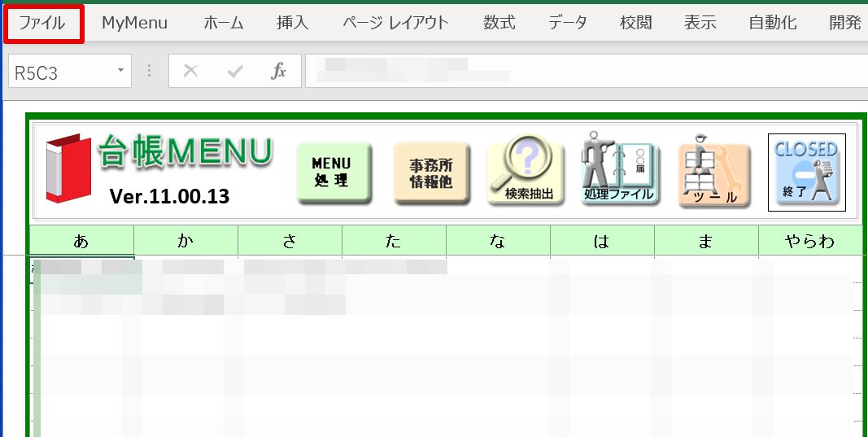Open the ファイル tab
This screenshot has width=868, height=437.
43,24
